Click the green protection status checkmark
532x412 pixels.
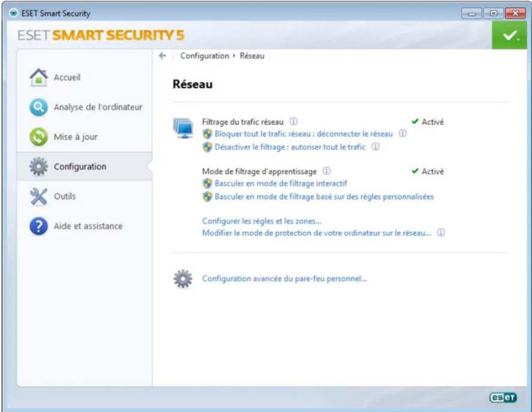pyautogui.click(x=509, y=35)
